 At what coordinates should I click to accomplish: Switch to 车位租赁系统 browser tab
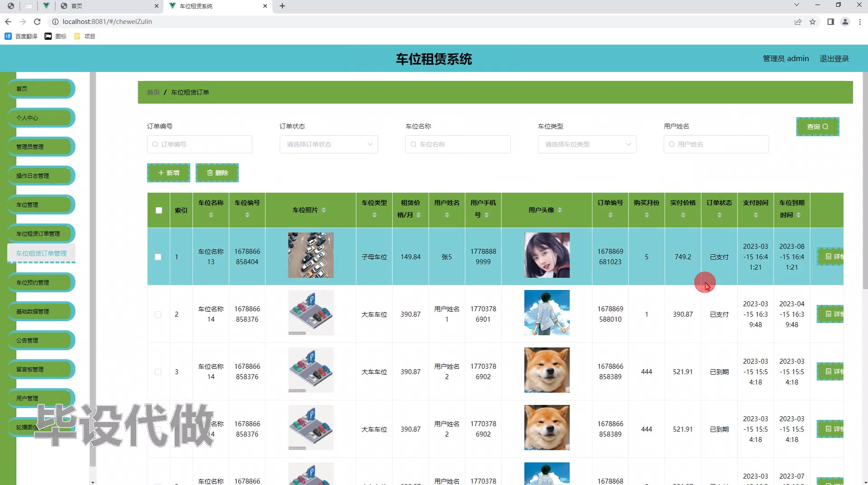pyautogui.click(x=218, y=6)
